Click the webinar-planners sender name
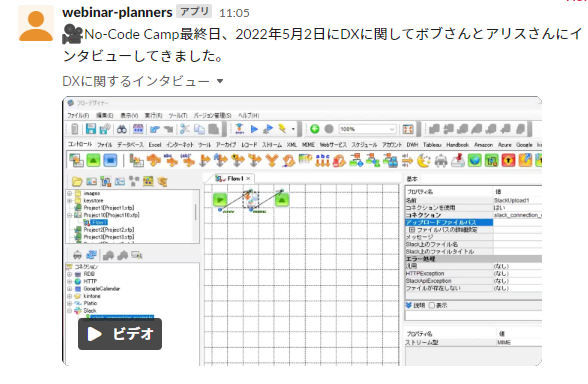This screenshot has width=588, height=384. pyautogui.click(x=117, y=12)
